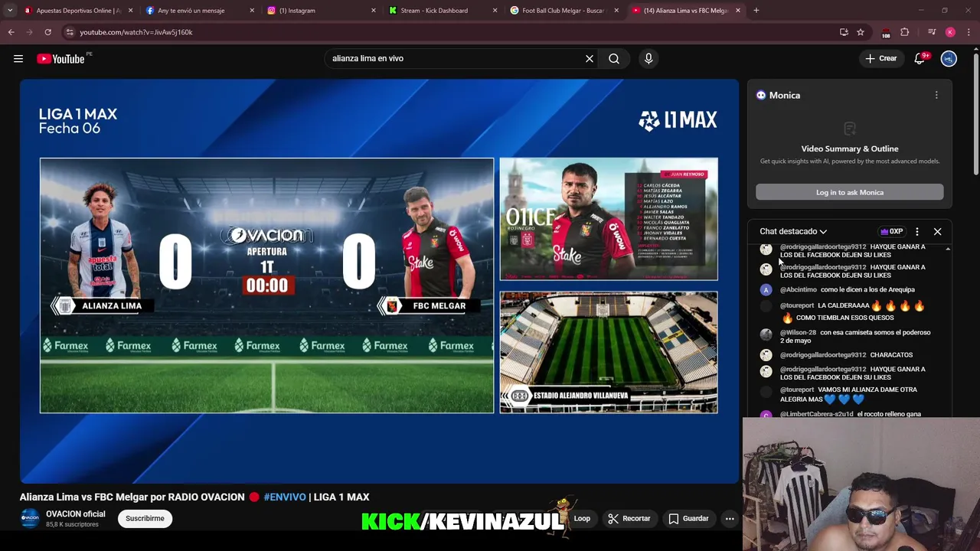The image size is (980, 551).
Task: Open OVACION oficial channel name link
Action: pos(75,514)
